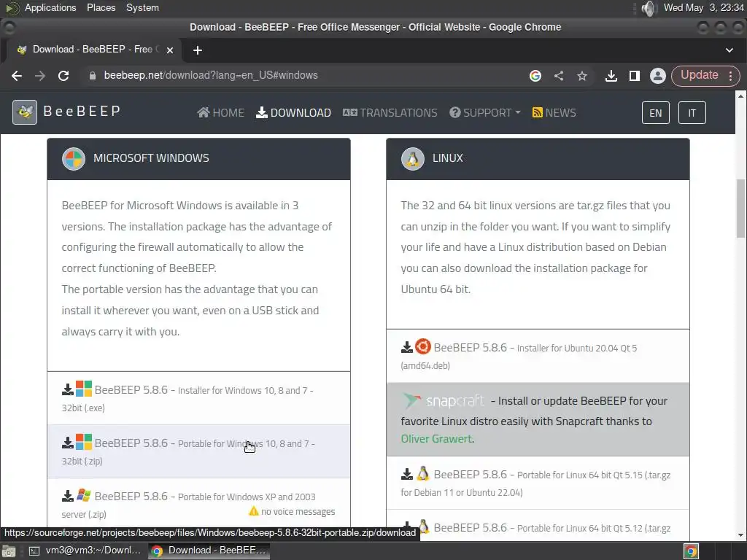The height and width of the screenshot is (560, 747).
Task: Share this page via the share icon
Action: (559, 76)
